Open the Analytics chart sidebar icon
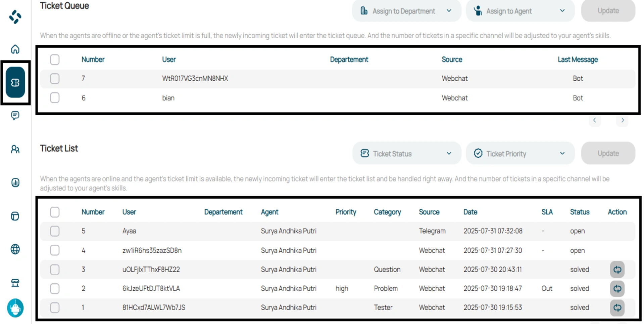The image size is (644, 324). tap(15, 183)
